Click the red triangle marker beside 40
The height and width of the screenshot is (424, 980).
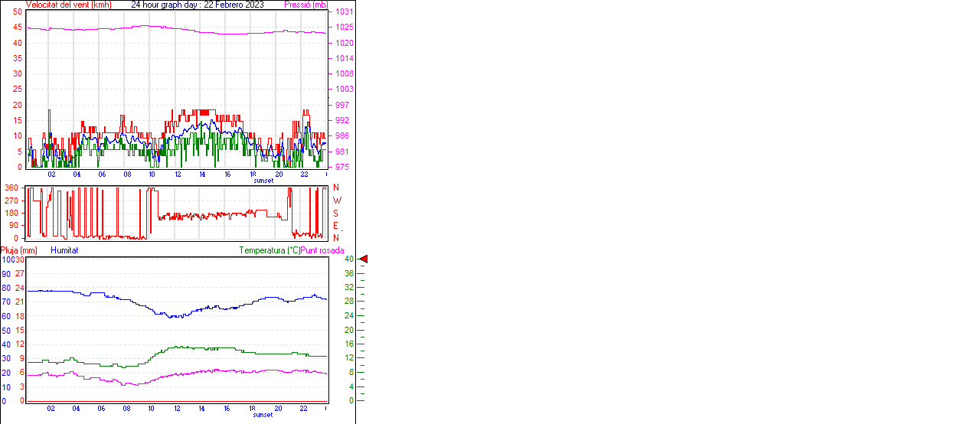point(364,259)
